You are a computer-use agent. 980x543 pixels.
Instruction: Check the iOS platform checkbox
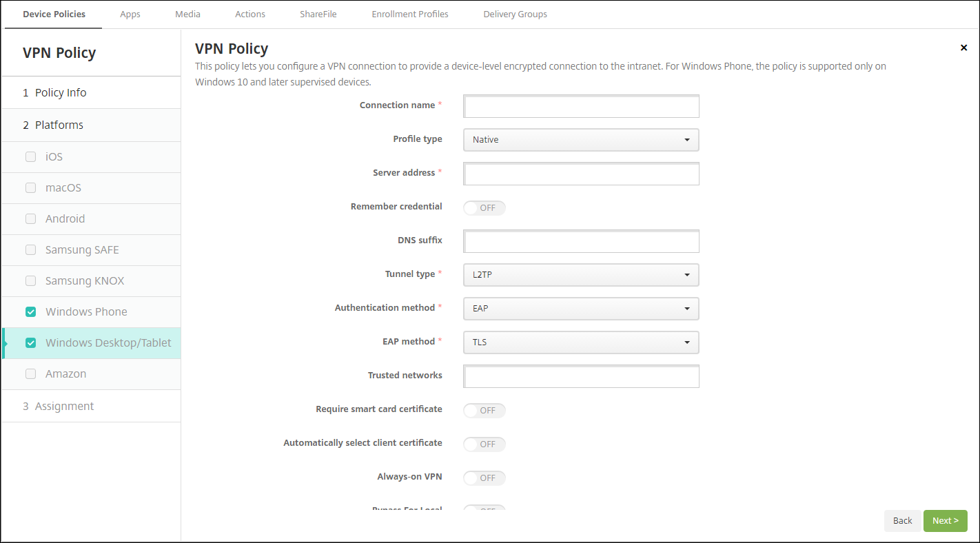[x=30, y=156]
